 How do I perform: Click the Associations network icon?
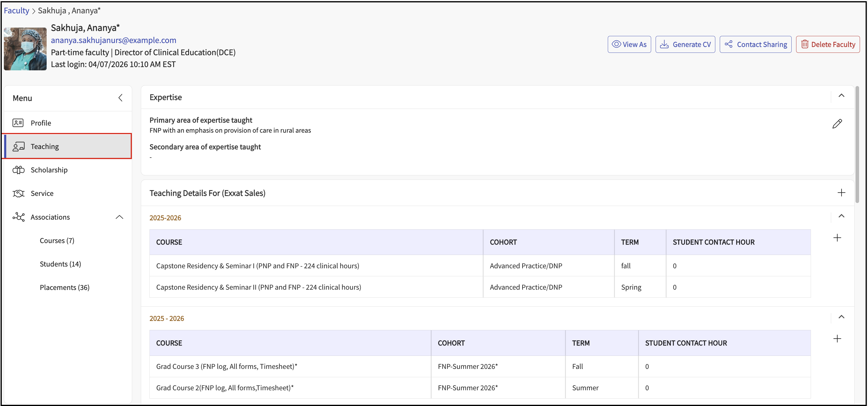18,217
